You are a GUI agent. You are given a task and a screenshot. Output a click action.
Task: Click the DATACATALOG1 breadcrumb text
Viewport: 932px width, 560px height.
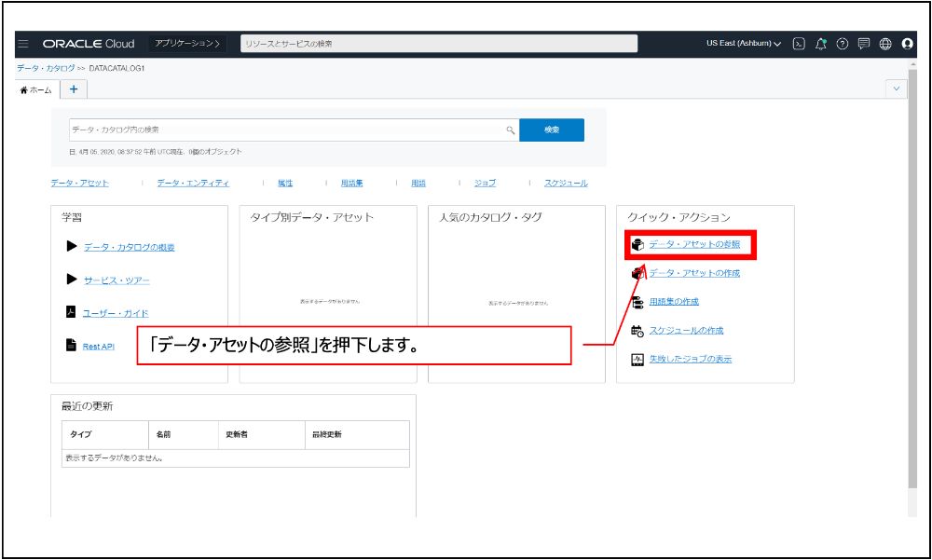coord(117,68)
